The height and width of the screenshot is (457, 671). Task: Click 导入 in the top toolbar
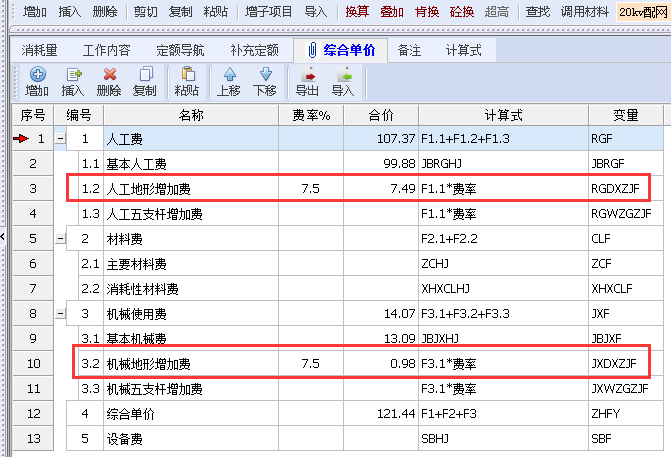tap(316, 12)
